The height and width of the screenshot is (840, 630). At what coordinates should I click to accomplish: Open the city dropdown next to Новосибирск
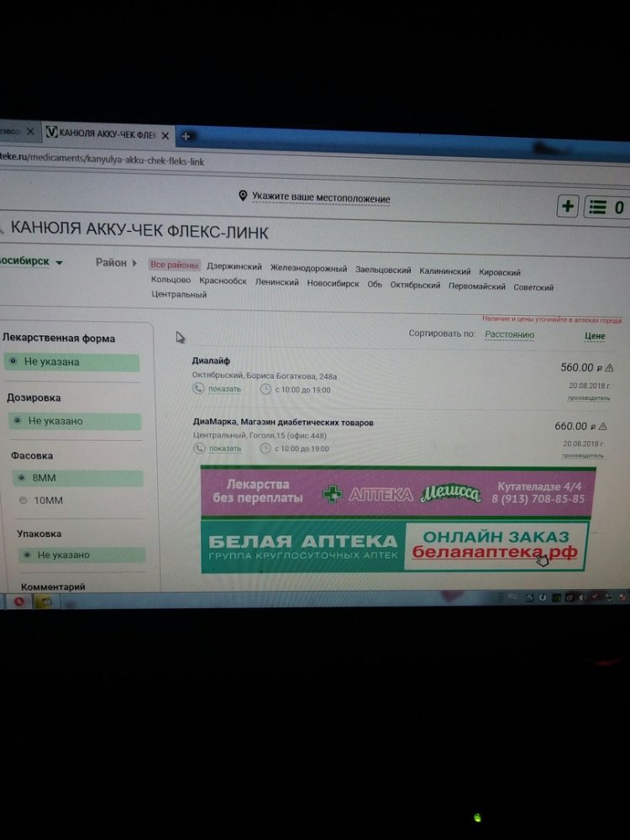pyautogui.click(x=59, y=263)
